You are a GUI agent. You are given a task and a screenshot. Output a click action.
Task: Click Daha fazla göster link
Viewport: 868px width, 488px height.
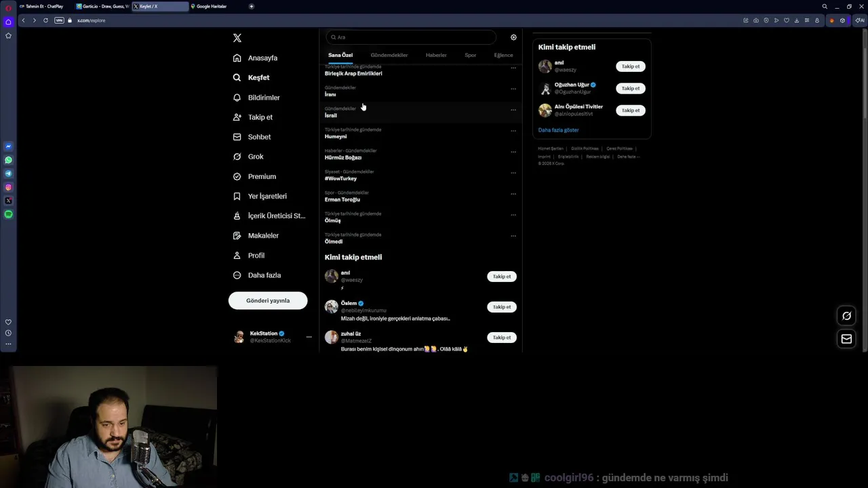click(x=559, y=130)
